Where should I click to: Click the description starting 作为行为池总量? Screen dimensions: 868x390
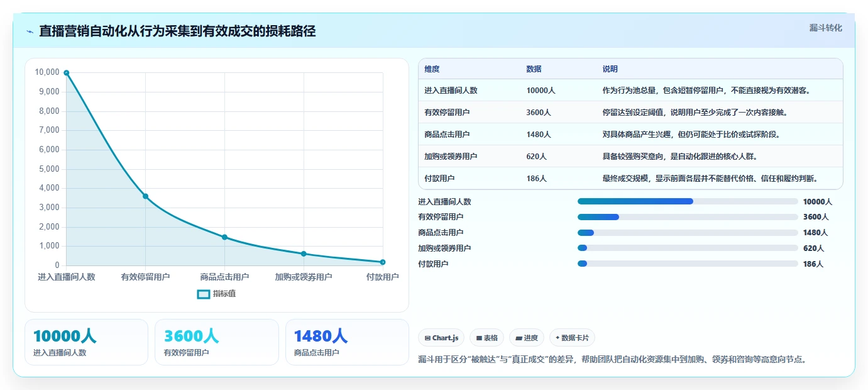(708, 91)
